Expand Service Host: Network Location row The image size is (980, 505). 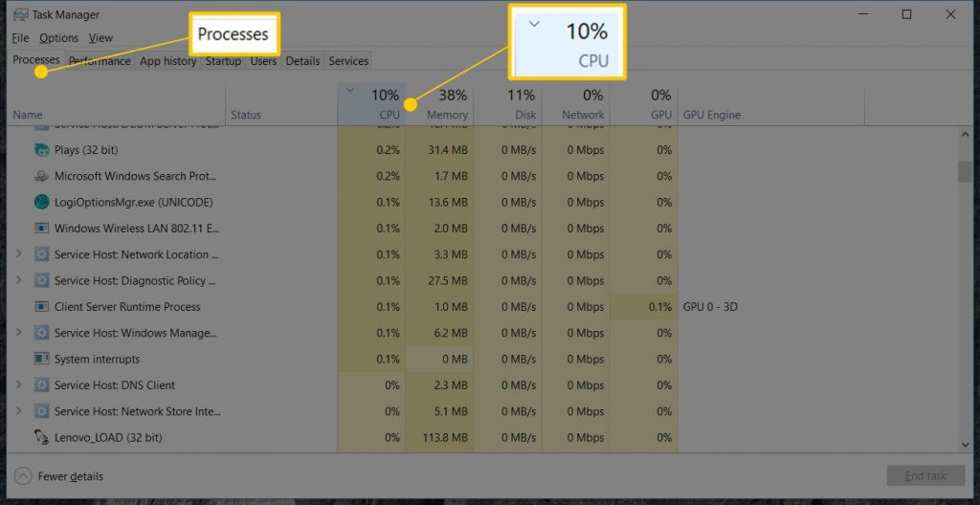coord(18,254)
